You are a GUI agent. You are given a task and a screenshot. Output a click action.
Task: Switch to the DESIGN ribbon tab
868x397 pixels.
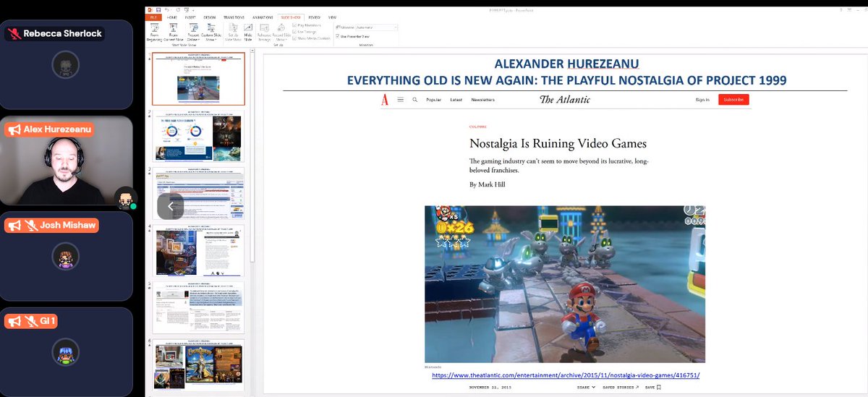tap(209, 17)
